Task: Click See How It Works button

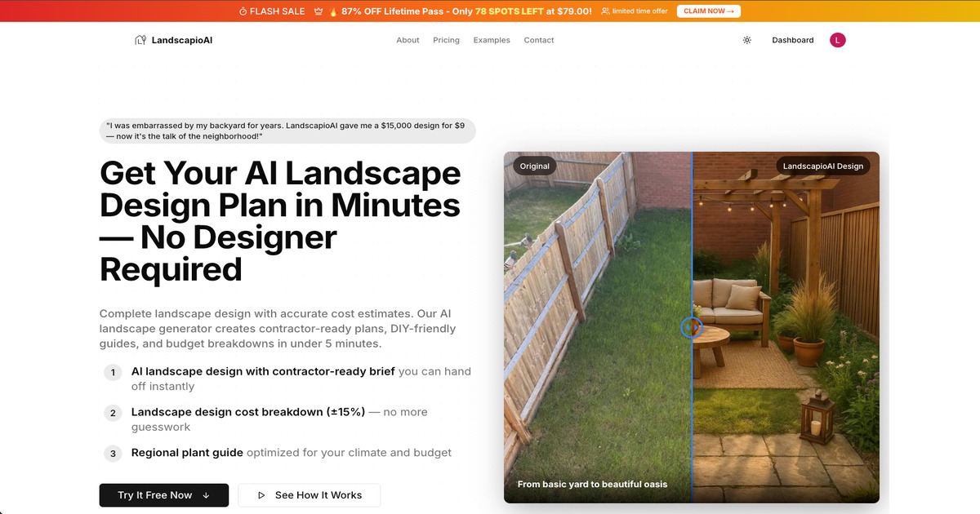Action: coord(309,495)
